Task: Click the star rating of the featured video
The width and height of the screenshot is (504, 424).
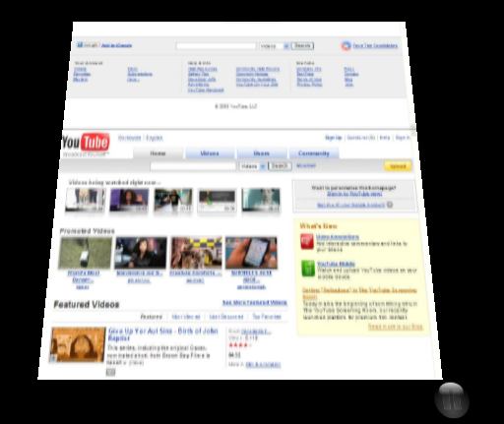Action: 240,345
